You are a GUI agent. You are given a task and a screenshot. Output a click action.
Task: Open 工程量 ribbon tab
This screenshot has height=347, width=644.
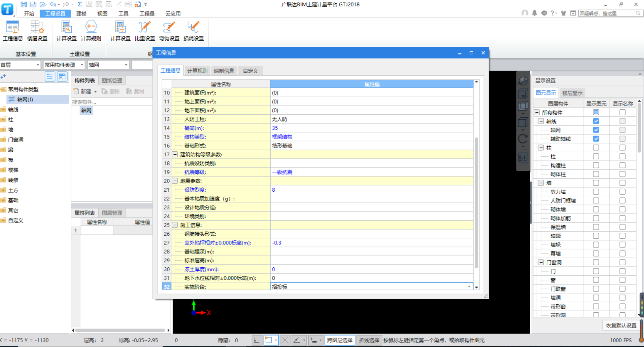(147, 13)
